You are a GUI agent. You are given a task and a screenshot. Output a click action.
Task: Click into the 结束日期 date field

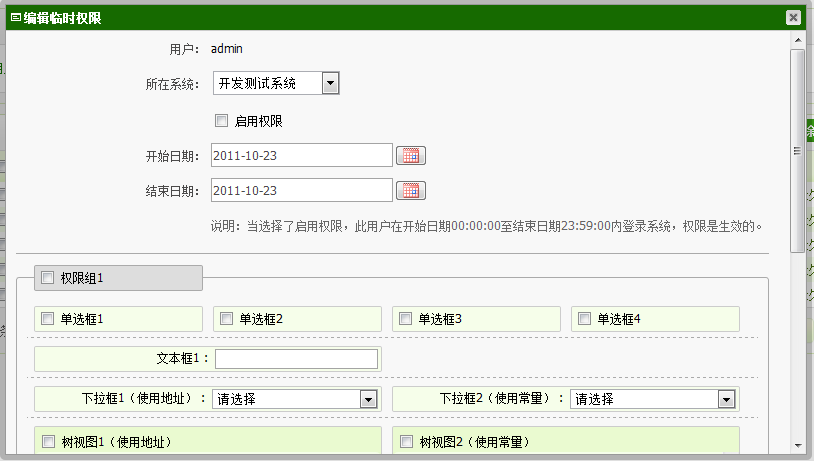[302, 190]
